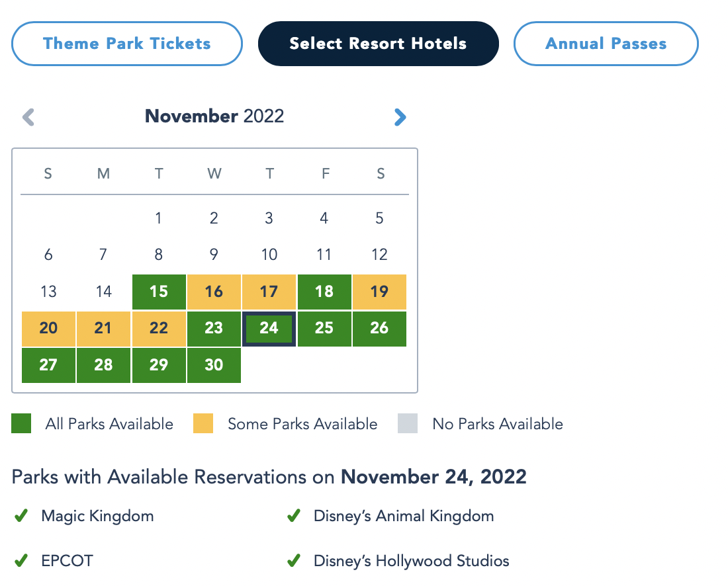Click the Magic Kingdom park name
Image resolution: width=728 pixels, height=586 pixels.
(x=97, y=516)
